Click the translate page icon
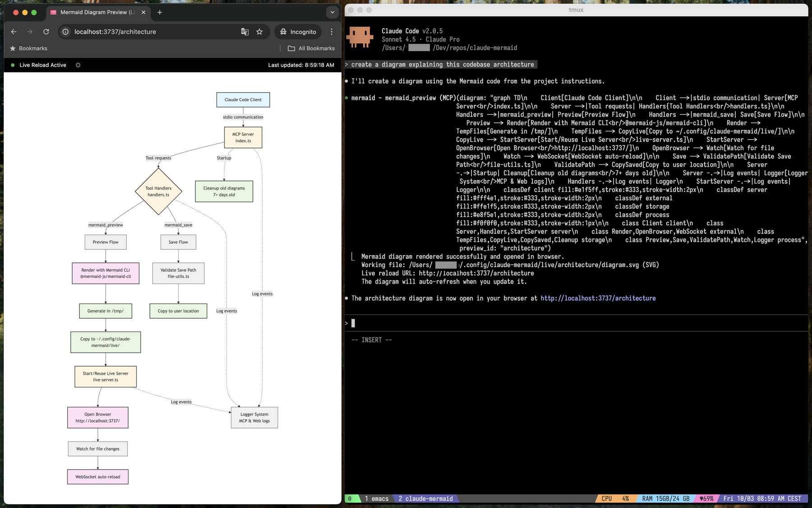 tap(245, 32)
